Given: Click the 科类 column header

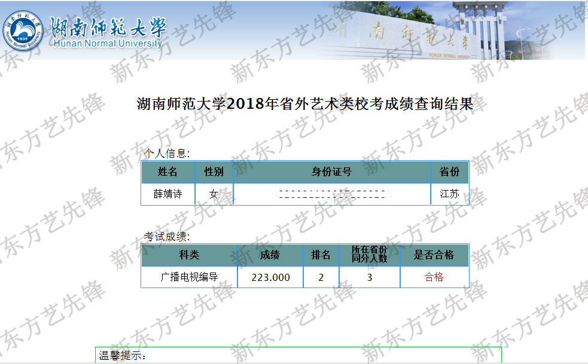Looking at the screenshot, I should click(190, 255).
